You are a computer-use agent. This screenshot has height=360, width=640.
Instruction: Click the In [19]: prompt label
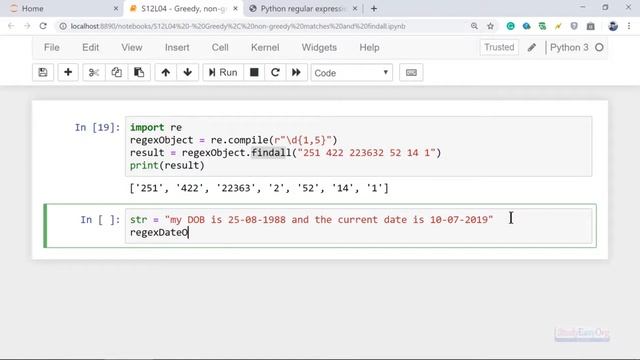tap(98, 127)
